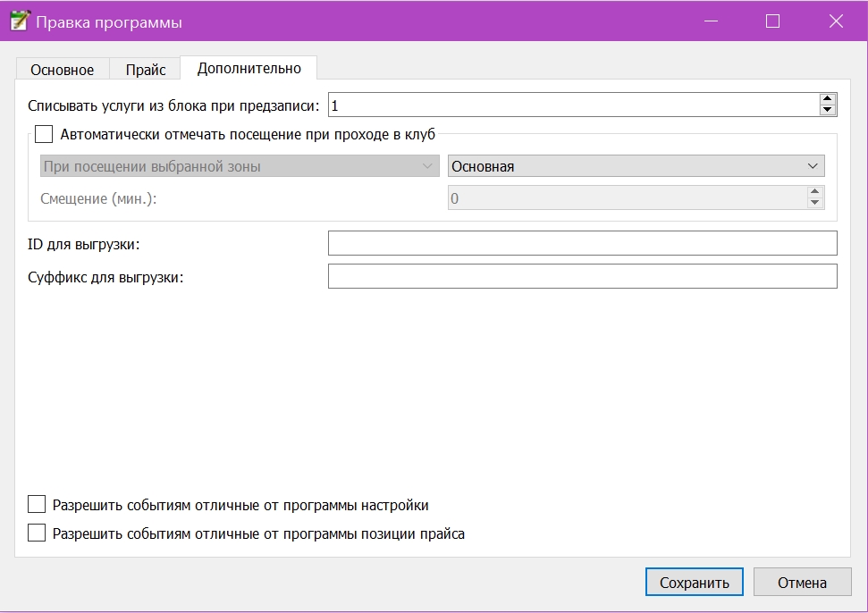Maximize the Правка программы window
Viewport: 868px width, 613px height.
click(772, 21)
